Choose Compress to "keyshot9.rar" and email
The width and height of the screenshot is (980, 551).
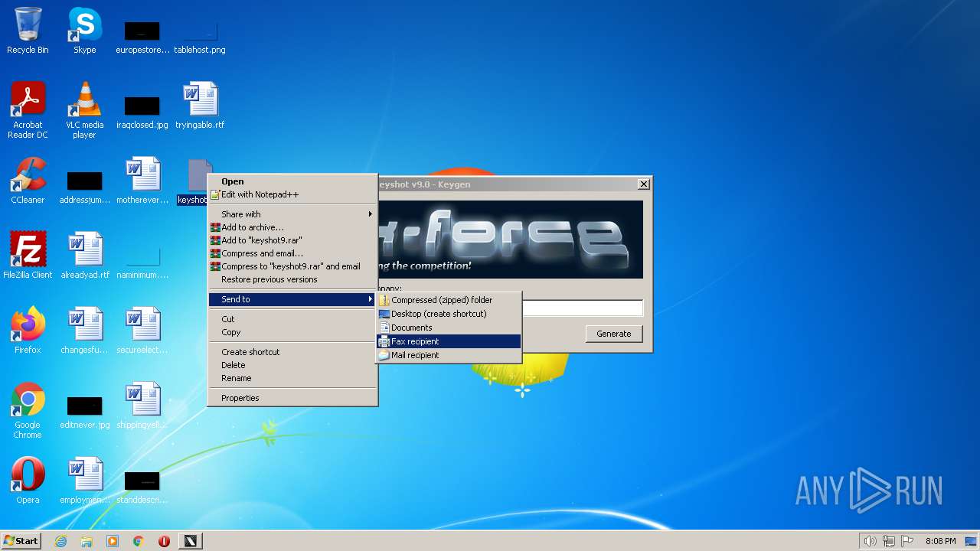point(292,266)
